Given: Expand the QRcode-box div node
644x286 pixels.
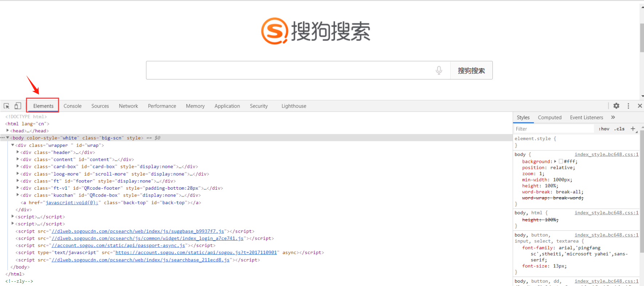Looking at the screenshot, I should click(x=18, y=195).
